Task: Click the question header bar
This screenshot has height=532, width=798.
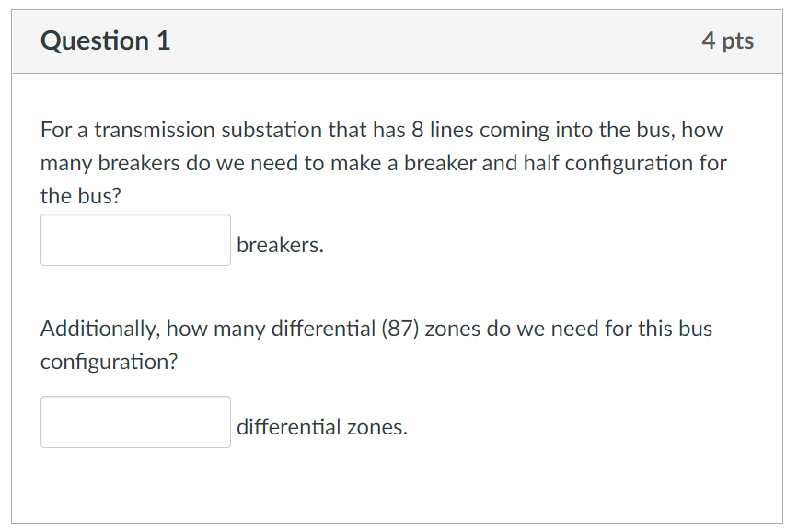Action: click(x=399, y=40)
